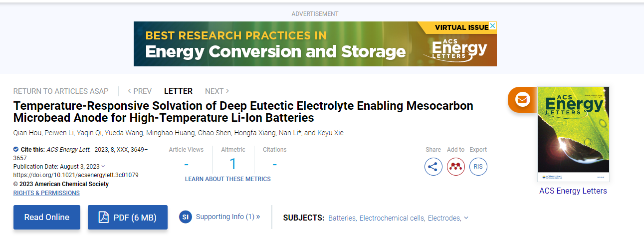Viewport: 644px width, 238px height.
Task: Go to the PREV article
Action: tap(140, 91)
